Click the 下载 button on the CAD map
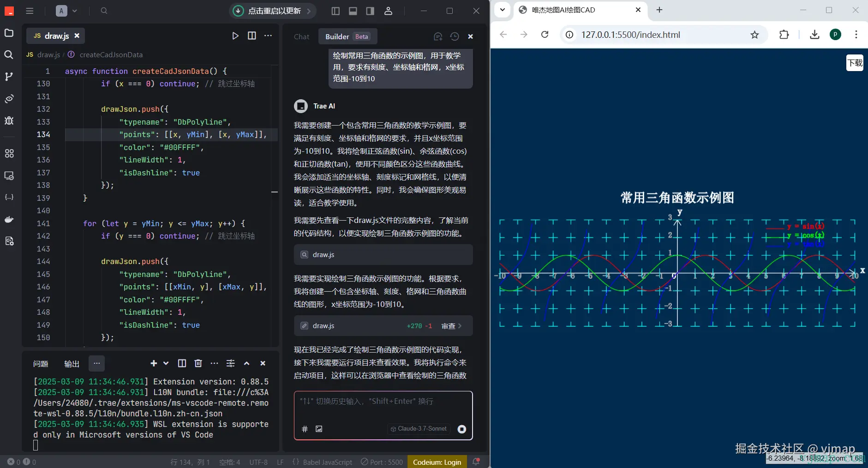This screenshot has height=468, width=868. coord(855,63)
